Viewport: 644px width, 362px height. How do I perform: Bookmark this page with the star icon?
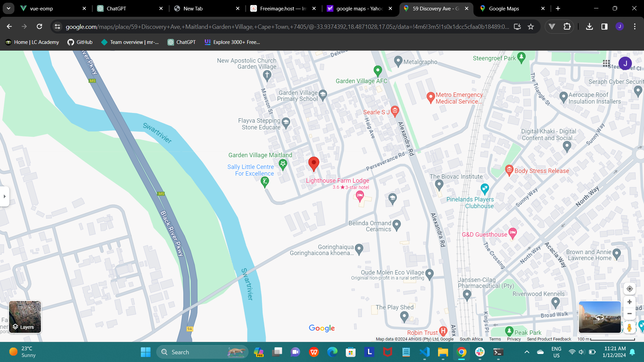tap(531, 26)
